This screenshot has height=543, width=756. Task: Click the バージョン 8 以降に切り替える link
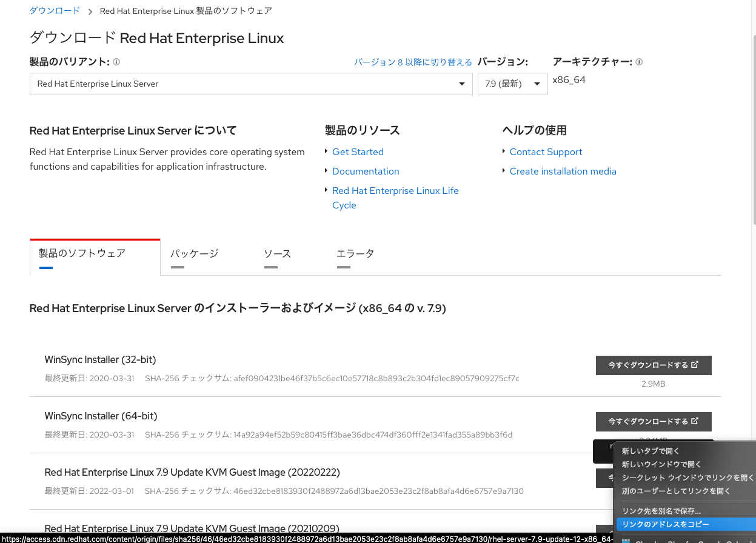pyautogui.click(x=413, y=62)
